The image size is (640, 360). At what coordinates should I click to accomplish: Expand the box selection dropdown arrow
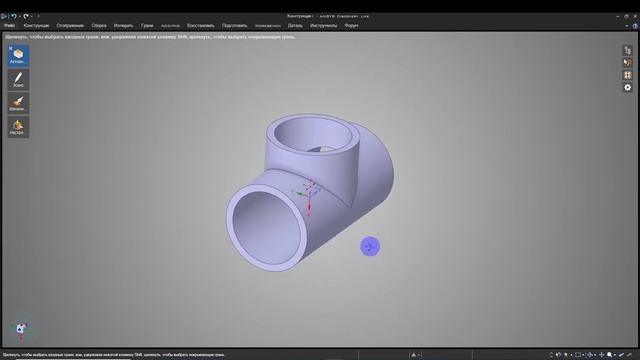pyautogui.click(x=583, y=355)
